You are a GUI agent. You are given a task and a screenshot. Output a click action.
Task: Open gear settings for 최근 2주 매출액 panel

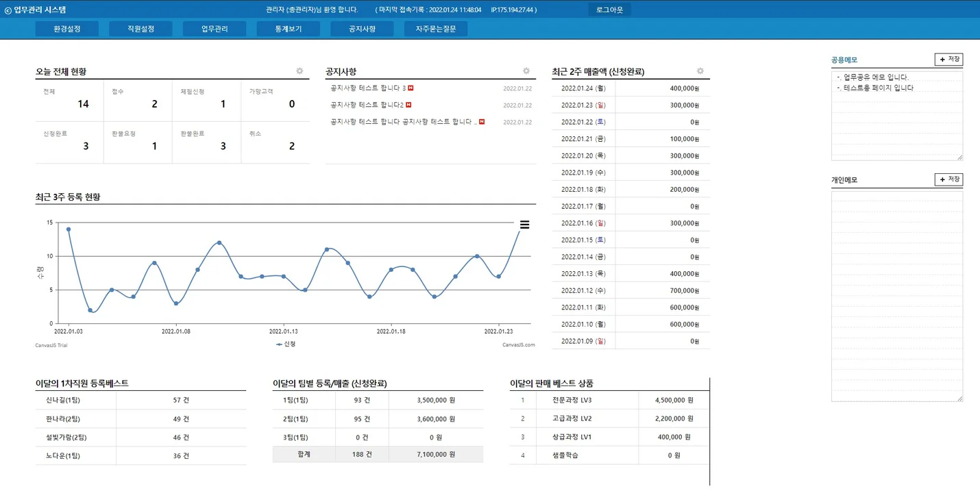point(700,71)
